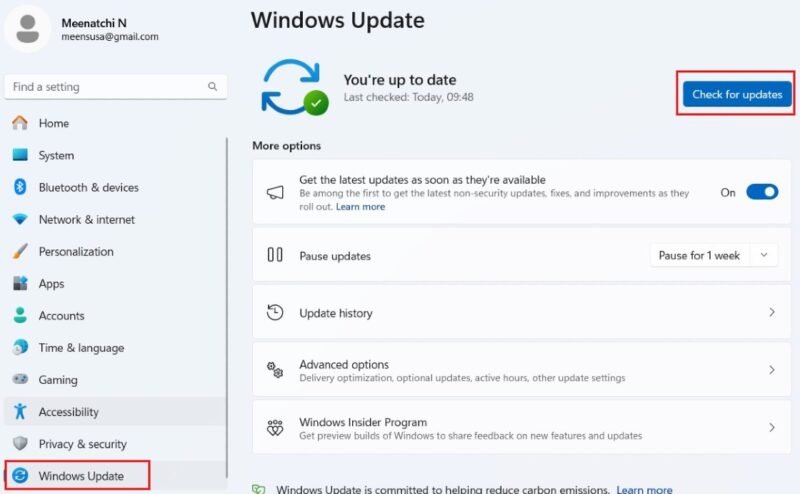Open the Update history row
800x494 pixels.
coord(521,312)
